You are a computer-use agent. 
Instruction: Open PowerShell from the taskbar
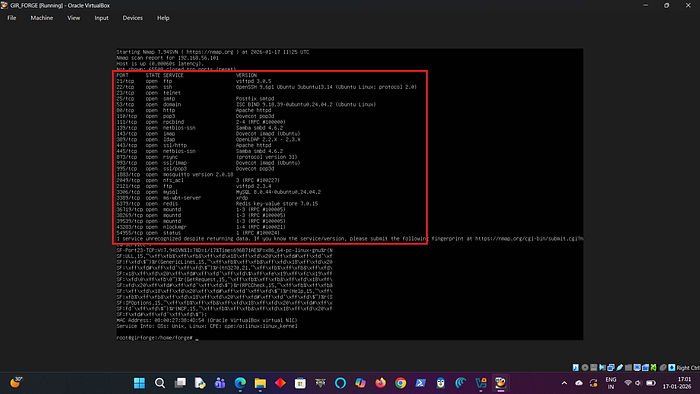point(421,383)
